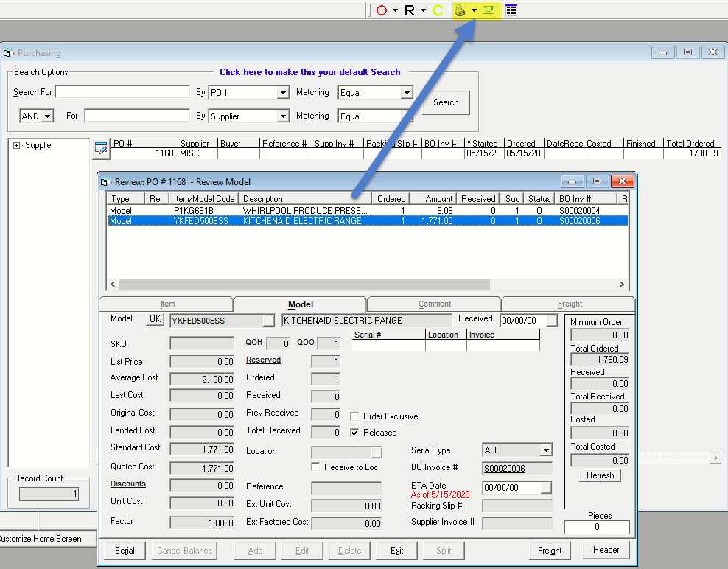Click the Refresh button
Image resolution: width=728 pixels, height=569 pixels.
click(600, 475)
